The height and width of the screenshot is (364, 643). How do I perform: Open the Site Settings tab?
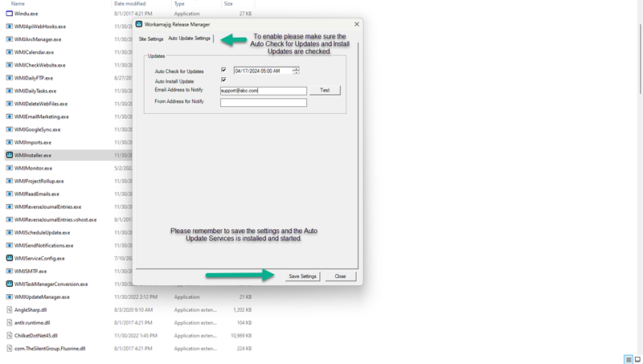tap(151, 39)
